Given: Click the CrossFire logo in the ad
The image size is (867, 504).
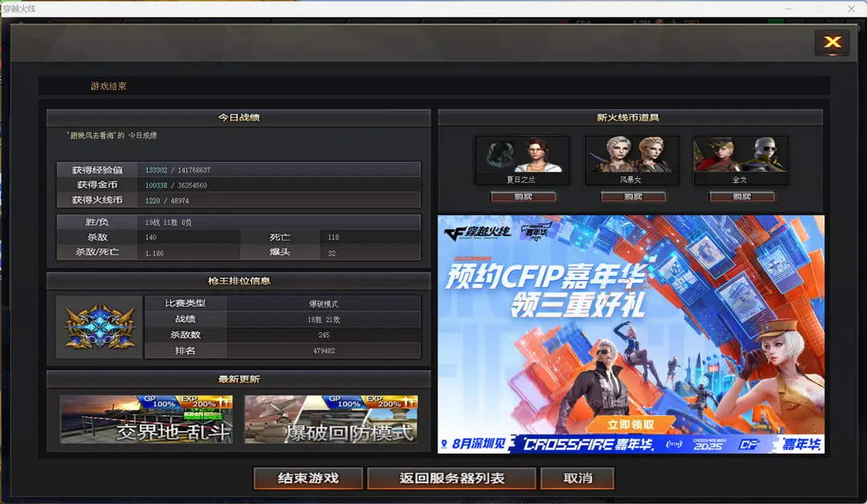Looking at the screenshot, I should tap(477, 233).
